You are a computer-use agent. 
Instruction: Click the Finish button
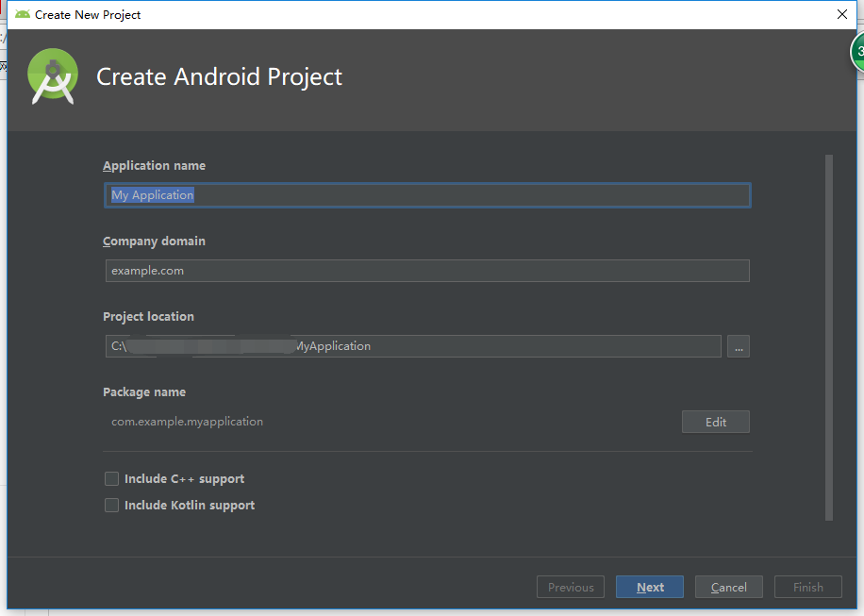coord(808,587)
